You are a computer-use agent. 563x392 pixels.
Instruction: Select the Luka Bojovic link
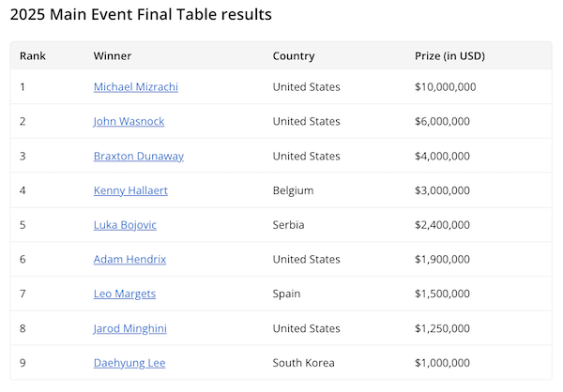coord(126,225)
